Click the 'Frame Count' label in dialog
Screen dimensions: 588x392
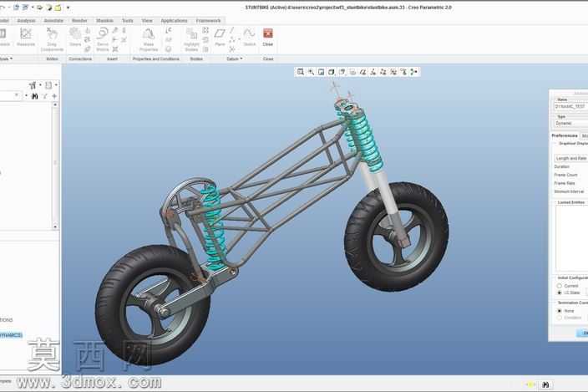pos(565,175)
